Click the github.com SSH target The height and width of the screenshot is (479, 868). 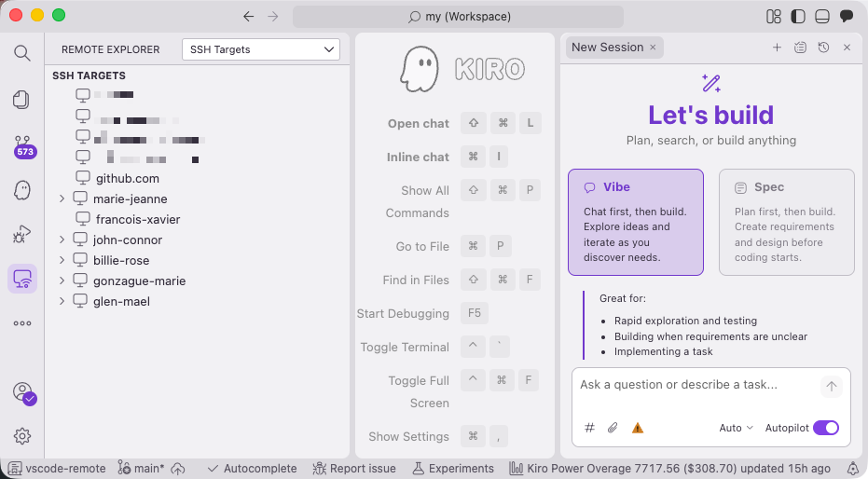(127, 178)
